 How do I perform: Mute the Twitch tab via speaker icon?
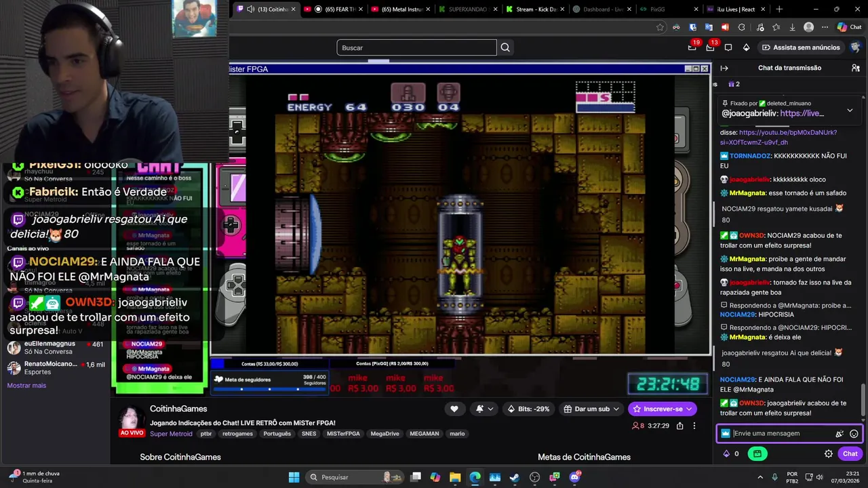(250, 9)
